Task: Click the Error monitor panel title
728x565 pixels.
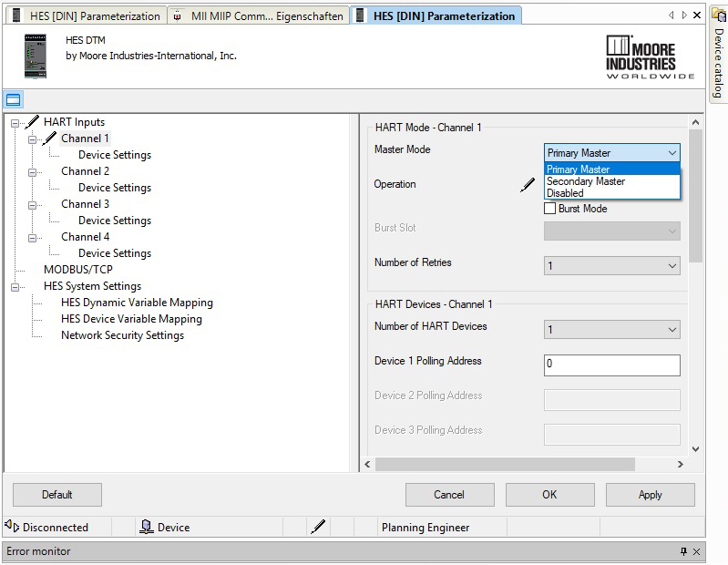Action: pos(38,551)
